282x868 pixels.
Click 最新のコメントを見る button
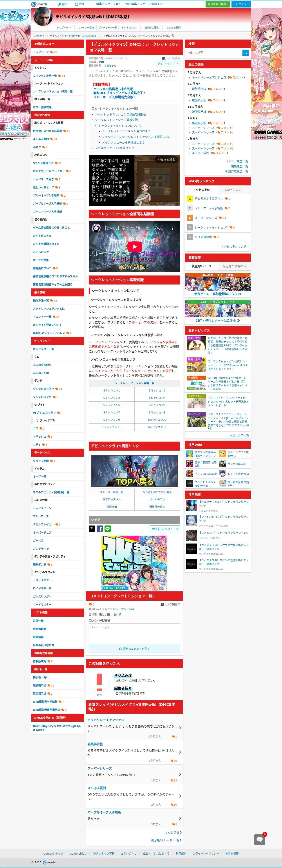pyautogui.click(x=134, y=649)
